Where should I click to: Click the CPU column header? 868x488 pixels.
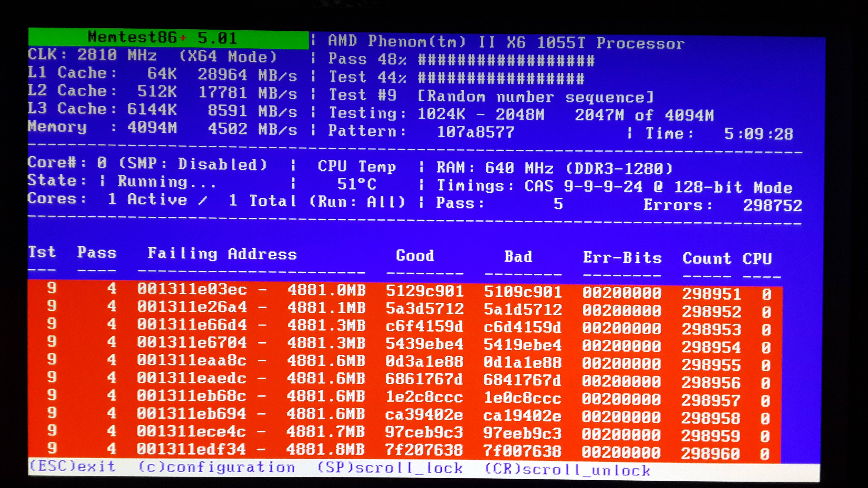(757, 259)
